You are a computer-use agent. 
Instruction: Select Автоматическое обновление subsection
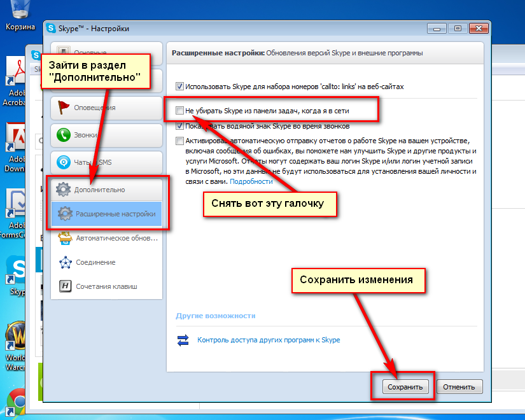(x=106, y=238)
